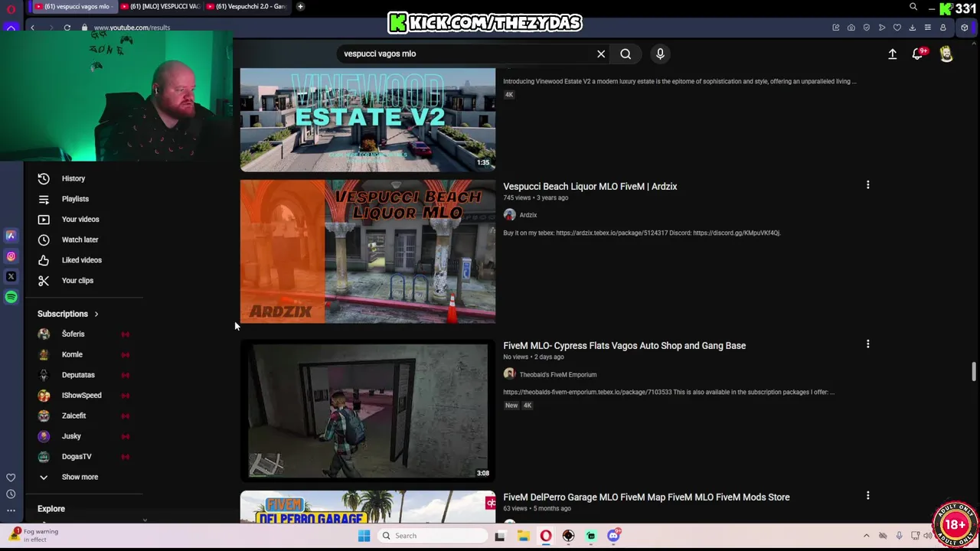Play the Vinewood Estate V2 thumbnail
Screen dimensions: 980x551
367,119
